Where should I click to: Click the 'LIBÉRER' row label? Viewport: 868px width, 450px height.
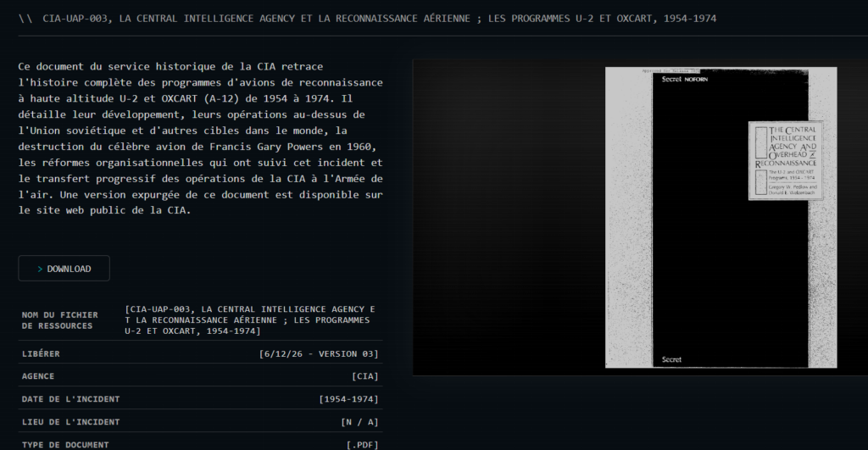click(41, 353)
